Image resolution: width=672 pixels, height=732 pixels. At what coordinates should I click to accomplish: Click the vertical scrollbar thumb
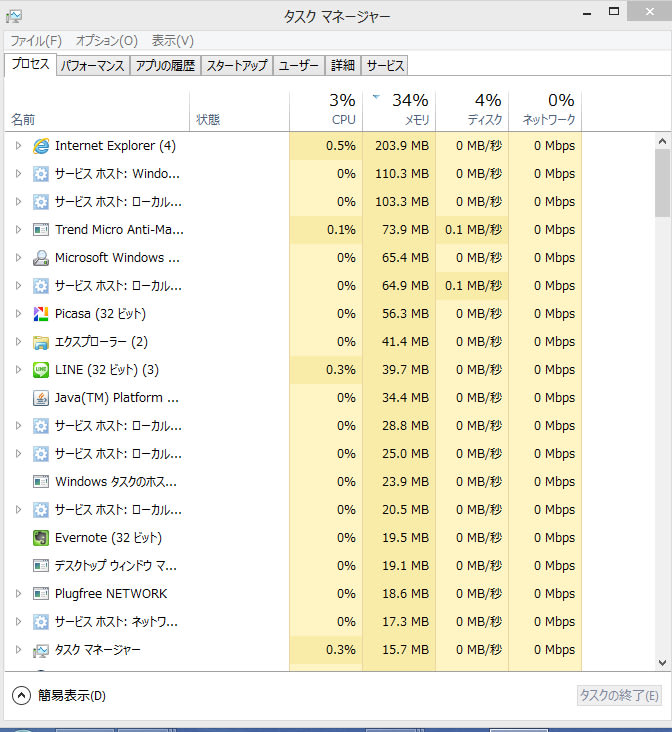pyautogui.click(x=662, y=184)
